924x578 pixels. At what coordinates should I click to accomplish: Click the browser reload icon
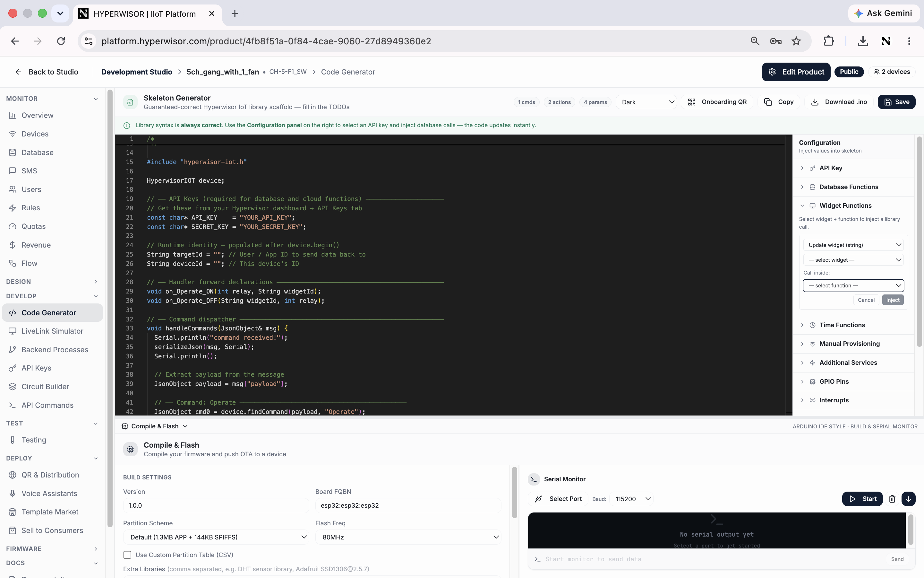tap(61, 41)
